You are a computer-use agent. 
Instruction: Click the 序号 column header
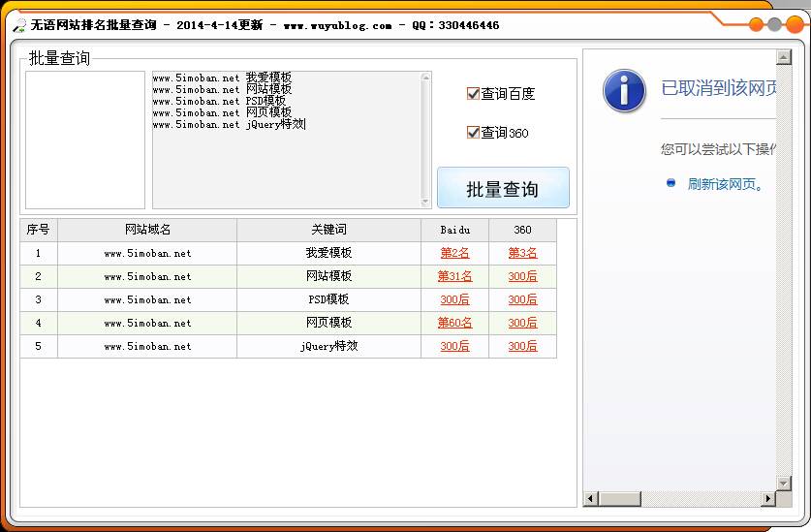pyautogui.click(x=39, y=230)
